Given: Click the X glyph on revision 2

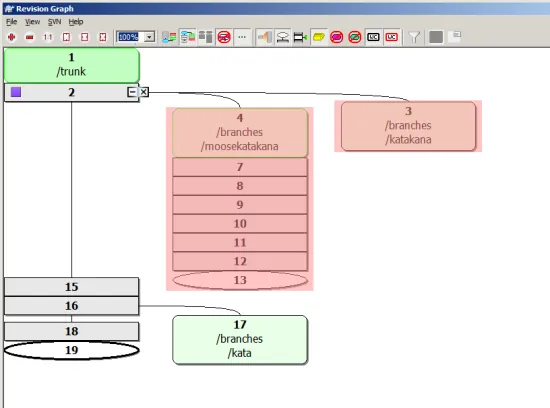Looking at the screenshot, I should tap(144, 92).
